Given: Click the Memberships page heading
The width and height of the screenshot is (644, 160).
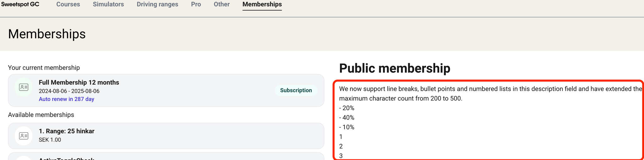Looking at the screenshot, I should click(x=47, y=34).
